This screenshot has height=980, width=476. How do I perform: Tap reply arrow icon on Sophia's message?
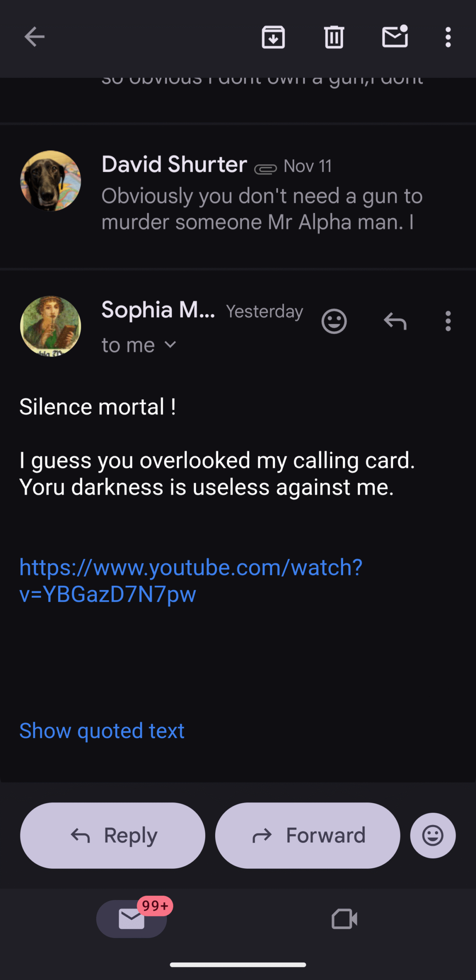click(x=395, y=321)
